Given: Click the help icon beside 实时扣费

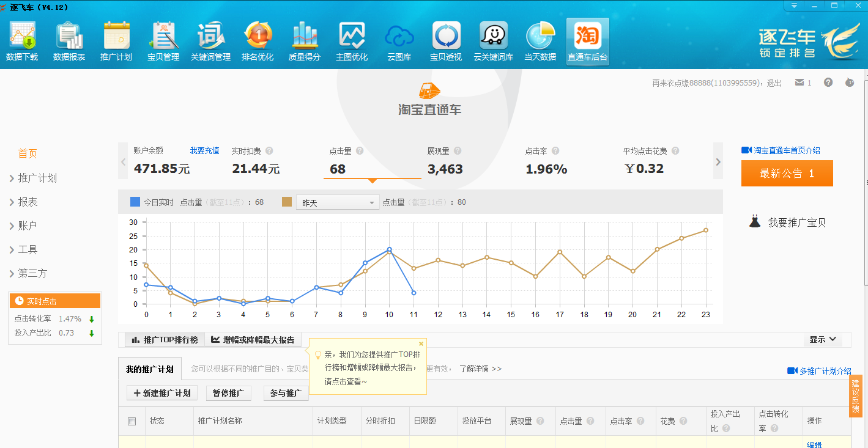Looking at the screenshot, I should pos(269,151).
